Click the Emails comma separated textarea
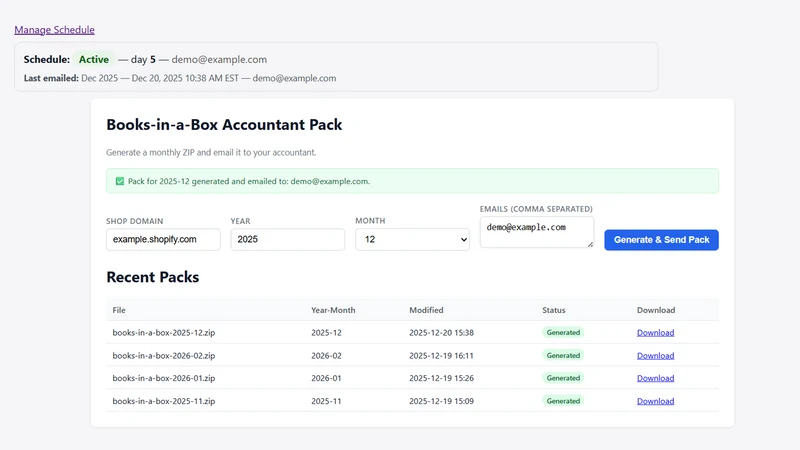This screenshot has width=800, height=450. tap(537, 232)
